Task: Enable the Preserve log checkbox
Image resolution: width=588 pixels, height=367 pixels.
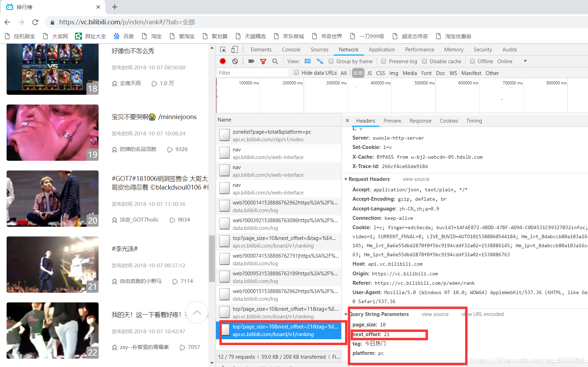Action: point(384,61)
